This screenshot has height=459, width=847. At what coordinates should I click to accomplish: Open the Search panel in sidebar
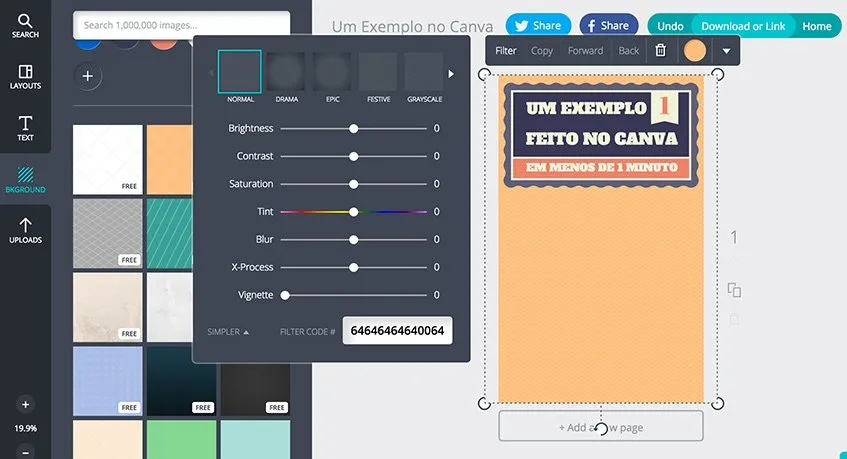click(x=25, y=26)
